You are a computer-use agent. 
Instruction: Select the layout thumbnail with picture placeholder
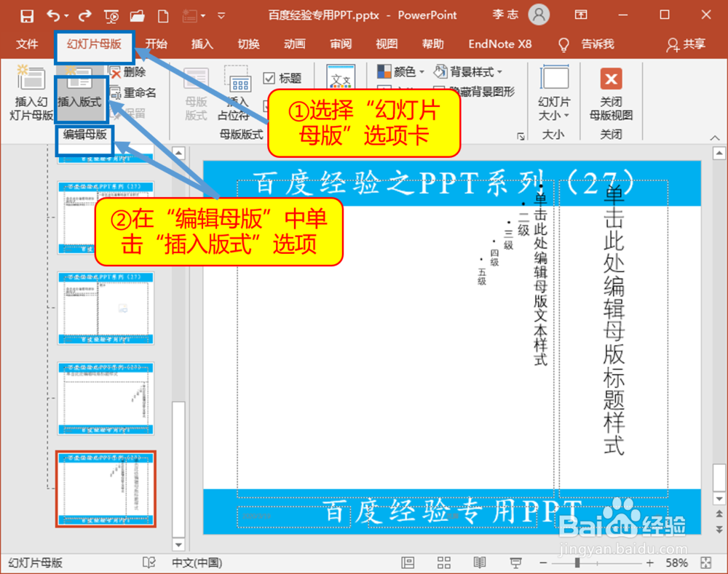[106, 308]
